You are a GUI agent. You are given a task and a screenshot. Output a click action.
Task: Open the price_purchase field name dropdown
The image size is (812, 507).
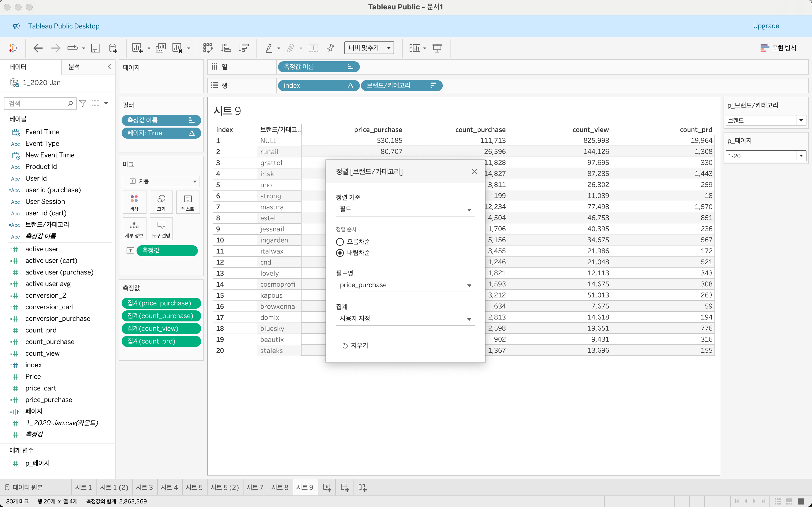click(x=405, y=285)
